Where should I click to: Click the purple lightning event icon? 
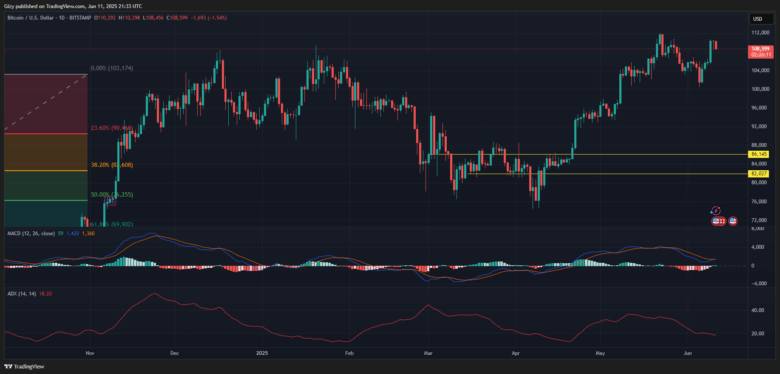tap(716, 211)
